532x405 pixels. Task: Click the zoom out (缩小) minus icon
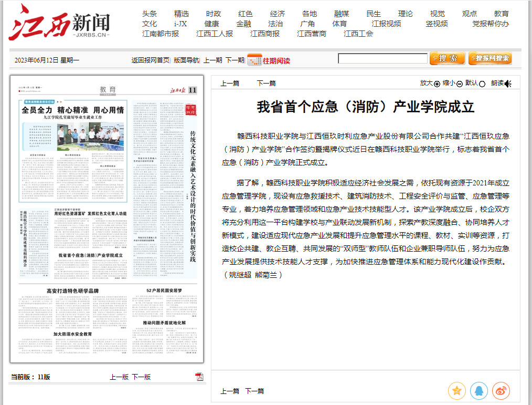pyautogui.click(x=460, y=84)
